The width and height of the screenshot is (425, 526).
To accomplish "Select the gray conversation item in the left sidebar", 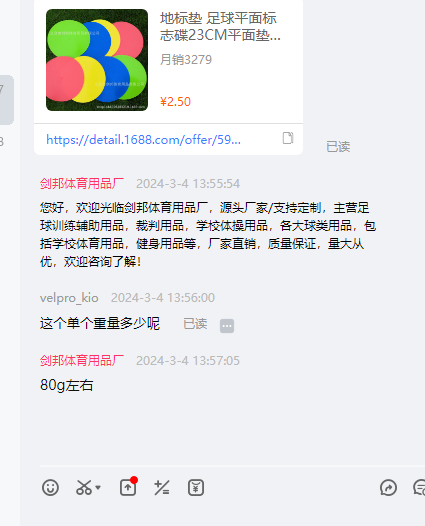I will pos(7,100).
